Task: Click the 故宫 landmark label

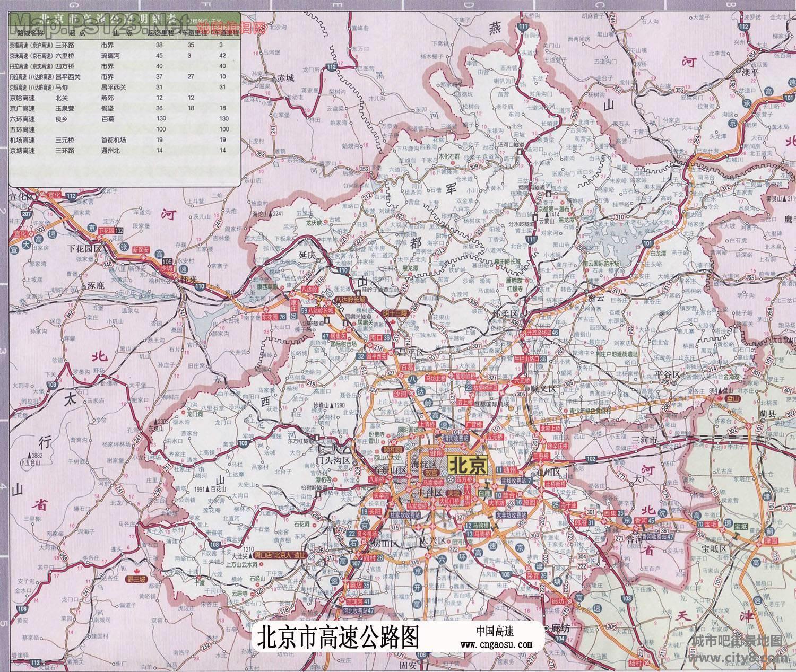Action: click(x=430, y=473)
